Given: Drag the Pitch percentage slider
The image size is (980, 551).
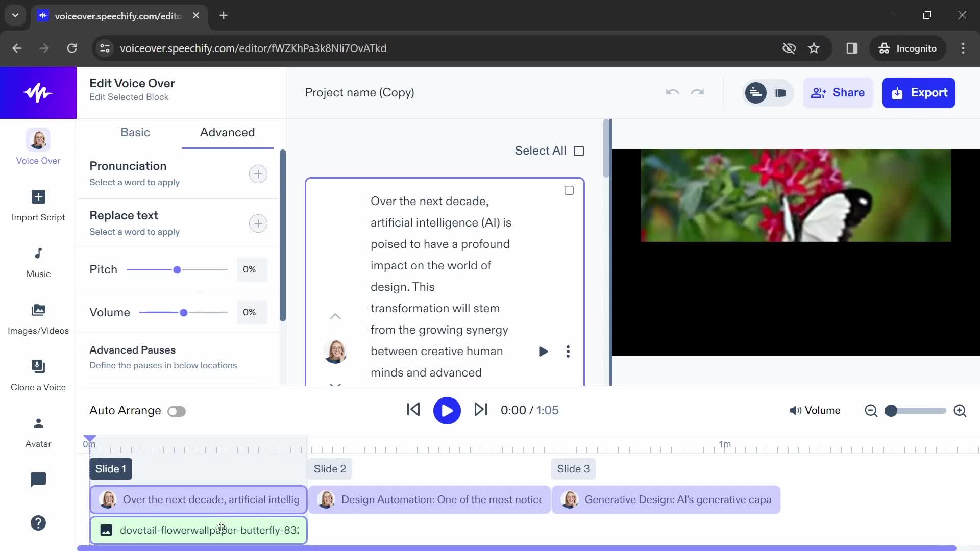Looking at the screenshot, I should 177,269.
